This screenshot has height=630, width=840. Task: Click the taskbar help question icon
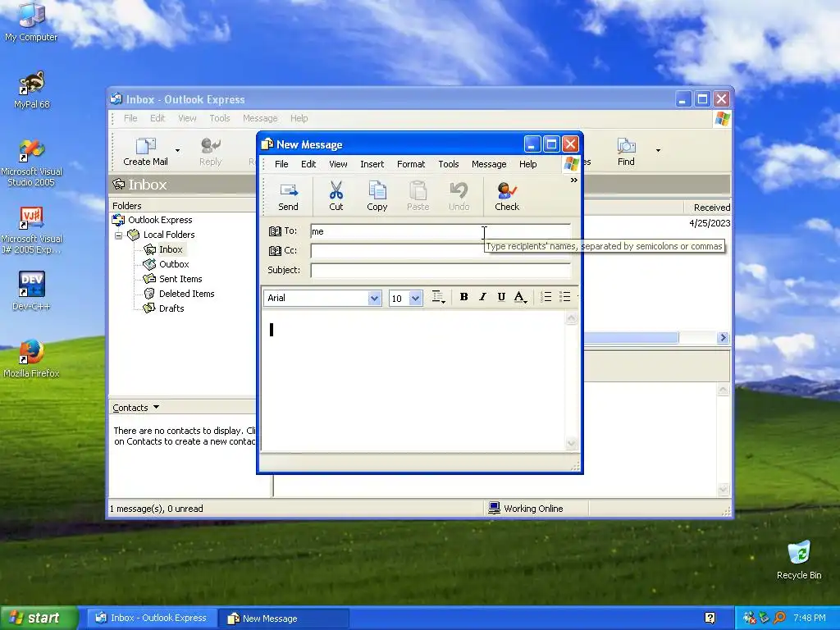[710, 618]
